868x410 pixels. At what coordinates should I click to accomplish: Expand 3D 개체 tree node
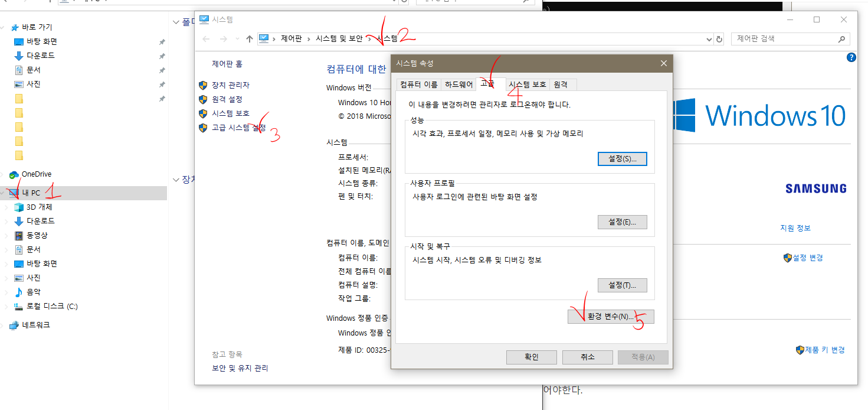point(7,207)
